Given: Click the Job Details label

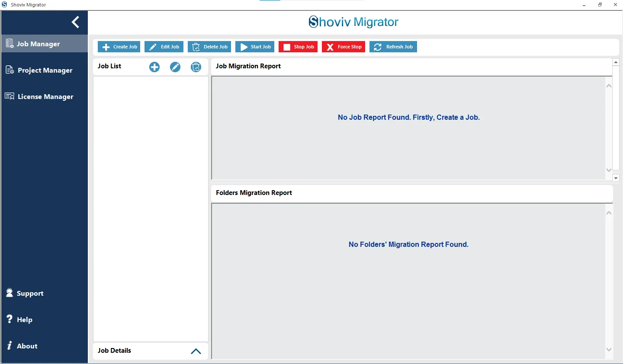Looking at the screenshot, I should (114, 351).
